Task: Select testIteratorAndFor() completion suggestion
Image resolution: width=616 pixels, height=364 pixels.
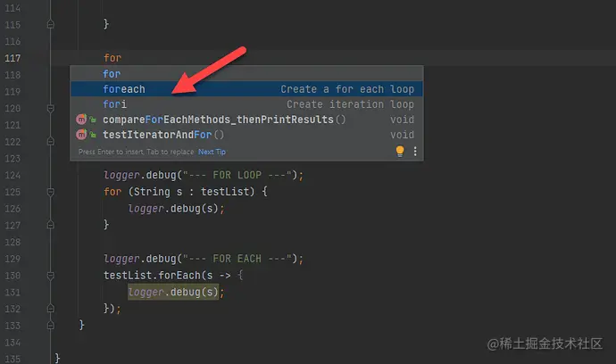Action: point(246,135)
